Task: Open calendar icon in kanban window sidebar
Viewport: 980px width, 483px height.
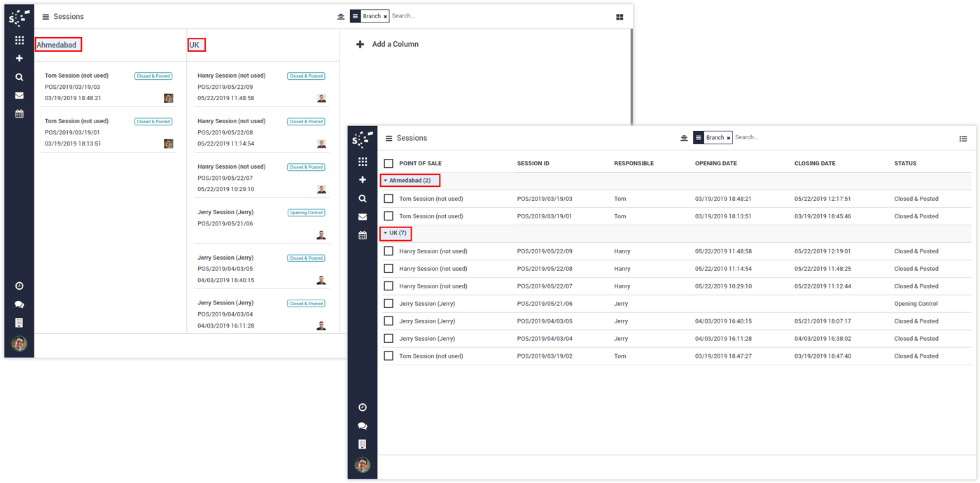Action: tap(19, 113)
